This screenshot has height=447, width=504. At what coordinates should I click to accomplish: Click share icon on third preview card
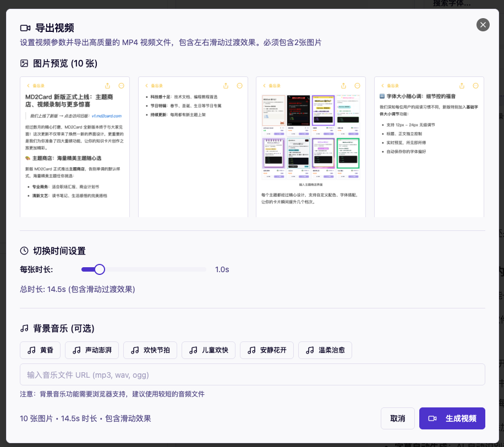pos(344,86)
